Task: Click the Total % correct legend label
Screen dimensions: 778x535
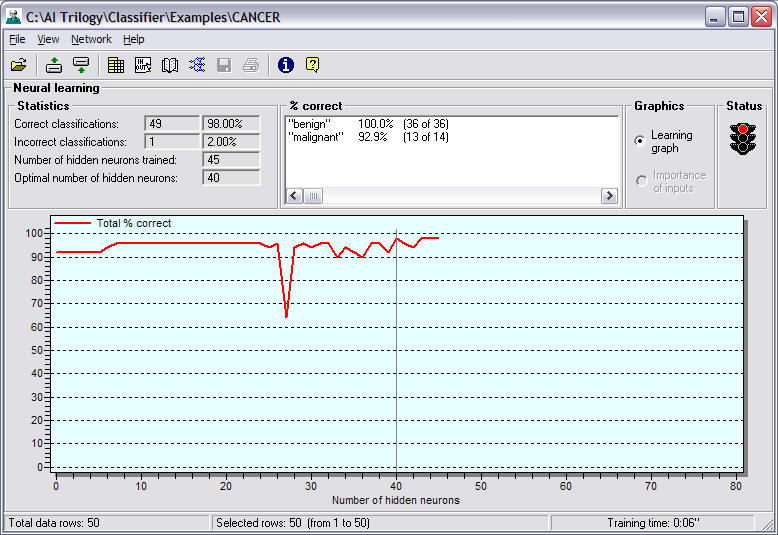Action: click(133, 223)
